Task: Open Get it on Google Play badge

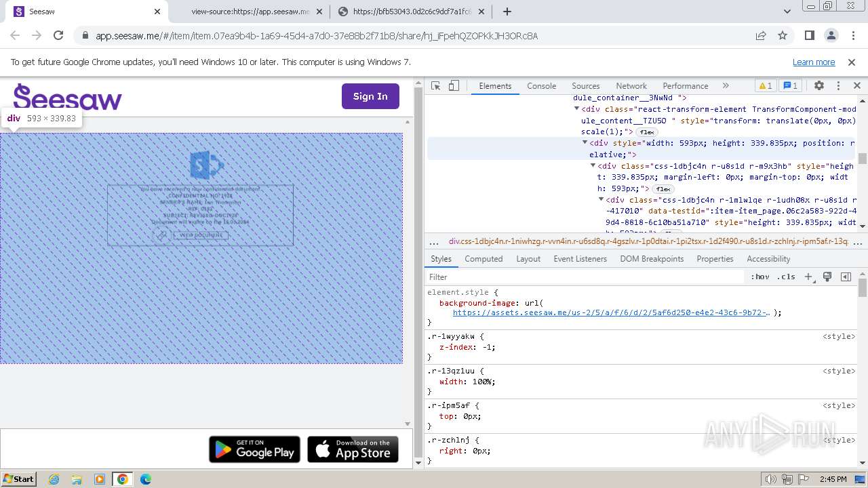Action: coord(255,449)
